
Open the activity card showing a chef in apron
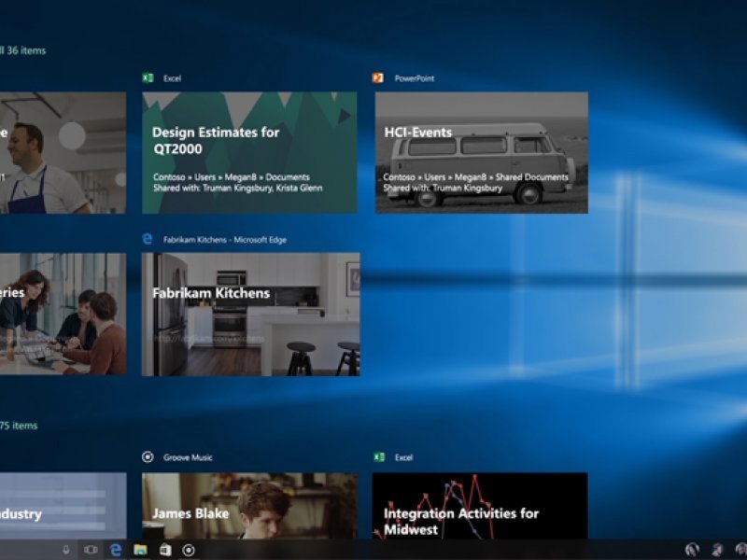pyautogui.click(x=63, y=153)
